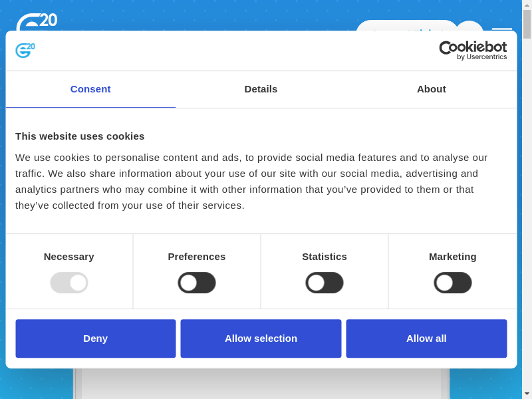Click the page scrollbar down arrow
This screenshot has height=399, width=532.
(527, 394)
